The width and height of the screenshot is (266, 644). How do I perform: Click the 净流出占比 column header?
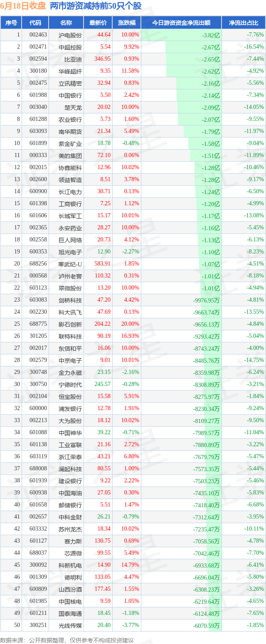(x=244, y=23)
